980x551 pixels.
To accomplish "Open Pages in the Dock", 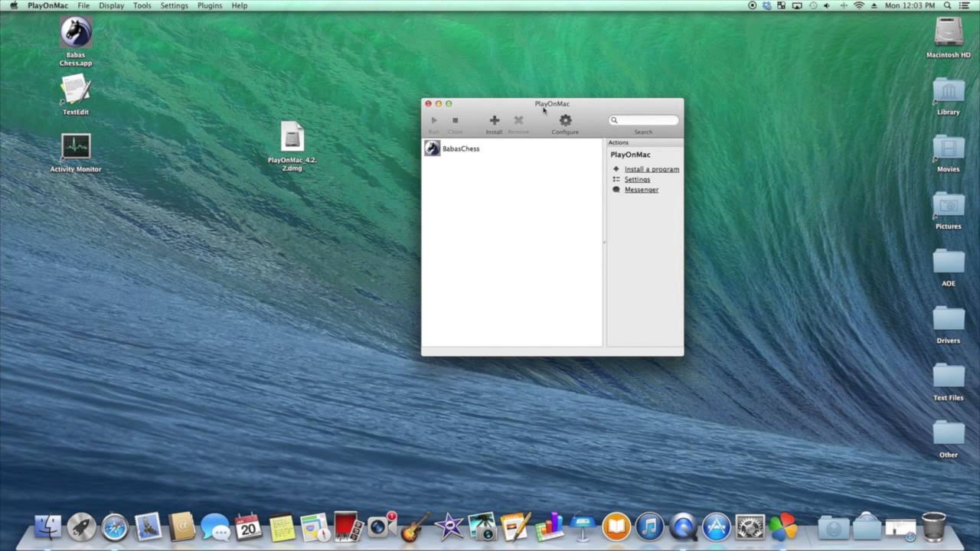I will [515, 527].
